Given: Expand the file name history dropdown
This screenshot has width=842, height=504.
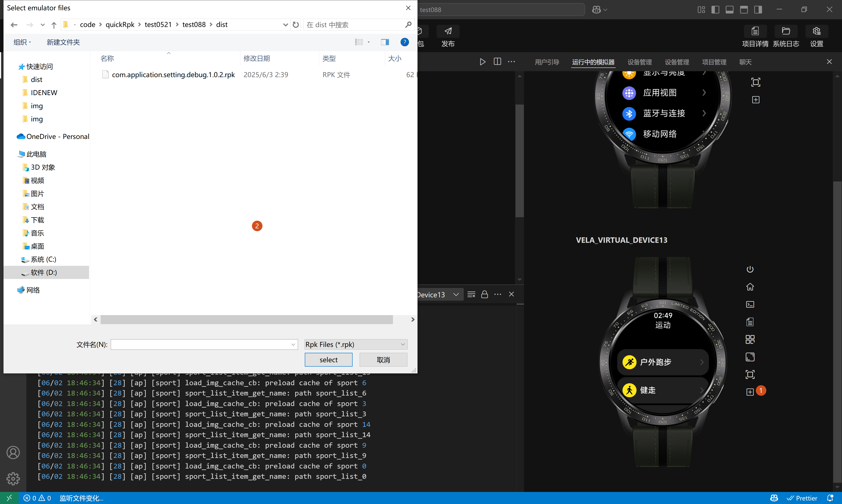Looking at the screenshot, I should 293,344.
